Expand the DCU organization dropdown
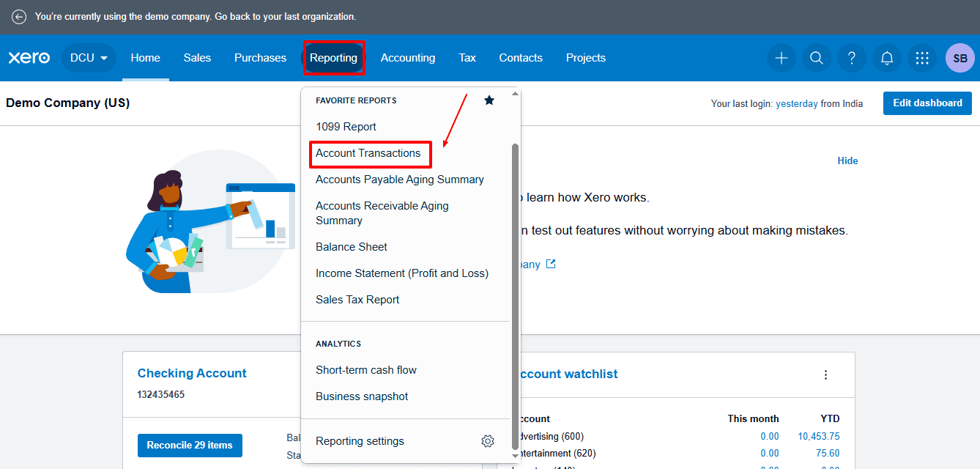 click(x=89, y=58)
